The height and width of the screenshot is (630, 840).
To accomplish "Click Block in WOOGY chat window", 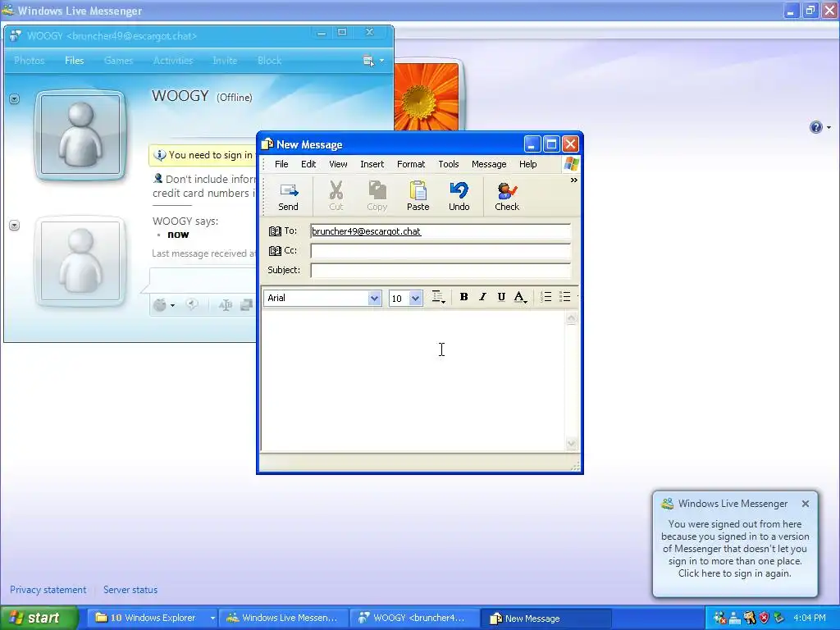I will pyautogui.click(x=269, y=61).
